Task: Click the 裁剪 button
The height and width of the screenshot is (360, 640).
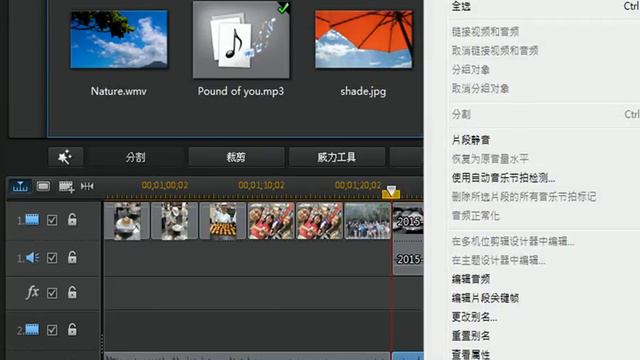Action: pos(236,157)
